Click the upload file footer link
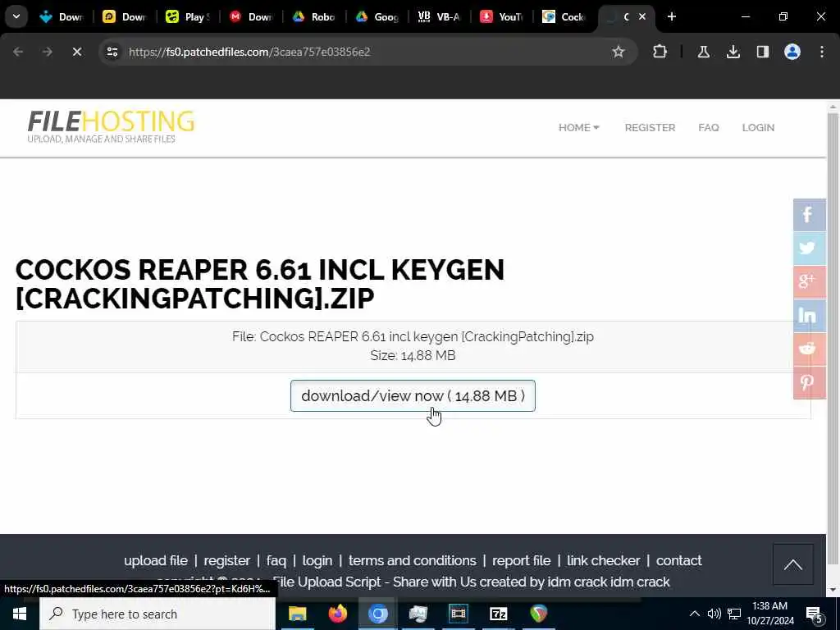 (156, 560)
